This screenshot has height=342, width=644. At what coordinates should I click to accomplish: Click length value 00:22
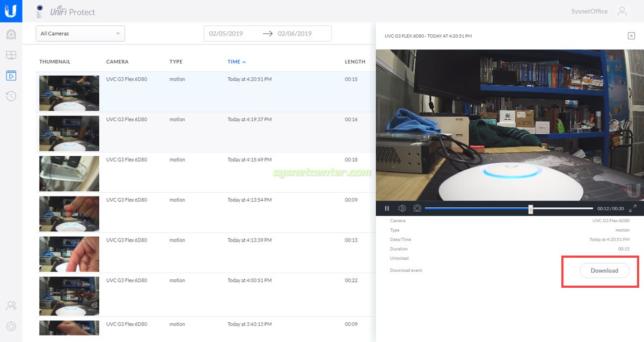[x=351, y=280]
